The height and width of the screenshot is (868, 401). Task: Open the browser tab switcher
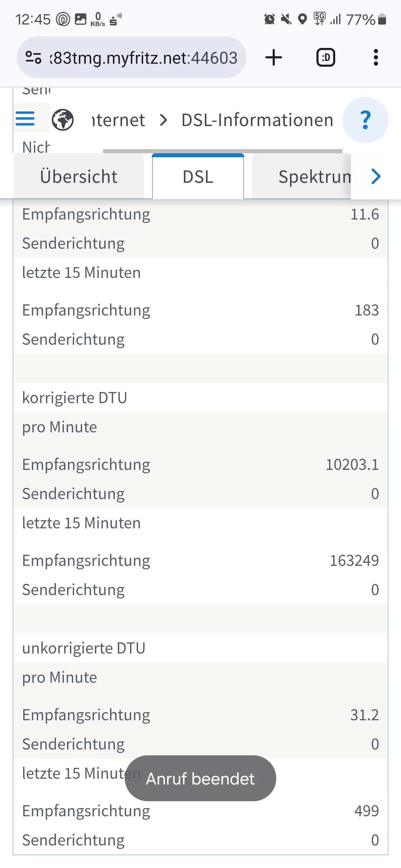click(326, 58)
